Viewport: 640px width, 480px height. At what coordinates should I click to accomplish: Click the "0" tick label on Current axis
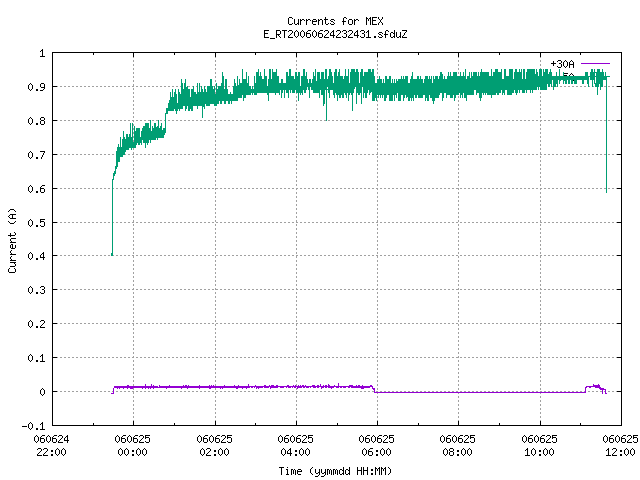(x=42, y=392)
